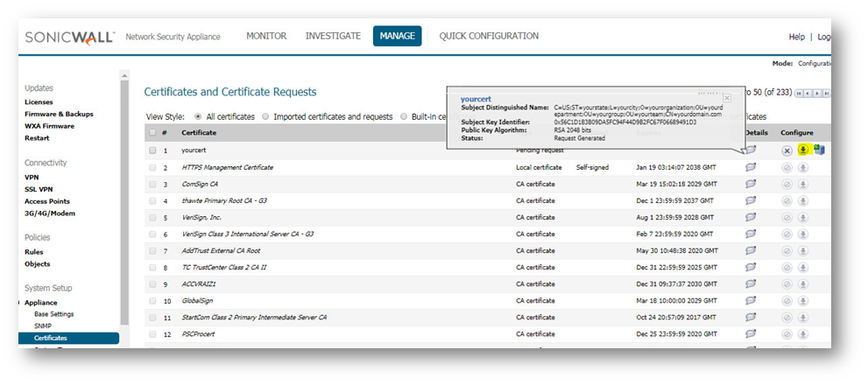Delete the yourcert pending request
Screen dimensions: 868x385
click(x=787, y=150)
